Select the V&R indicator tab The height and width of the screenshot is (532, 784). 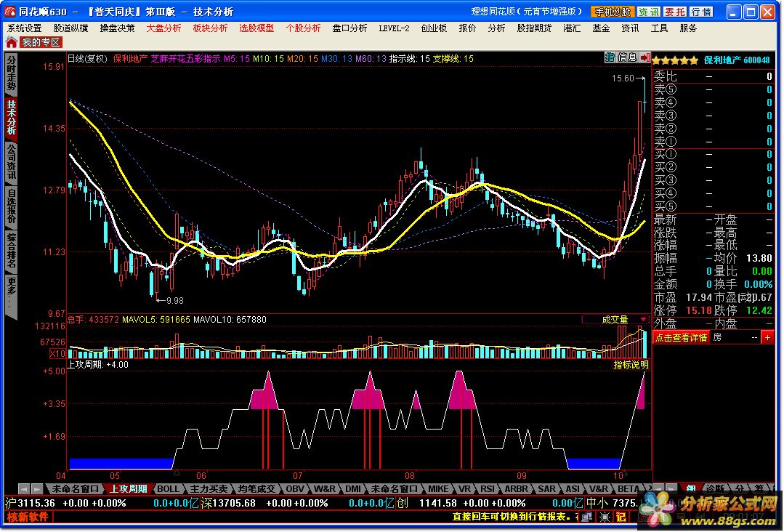pos(599,489)
